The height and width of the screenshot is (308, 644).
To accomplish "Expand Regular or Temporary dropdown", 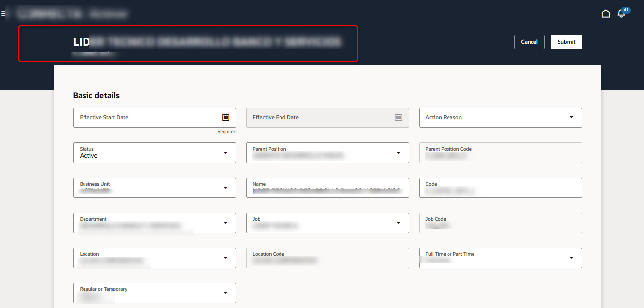I will point(225,293).
